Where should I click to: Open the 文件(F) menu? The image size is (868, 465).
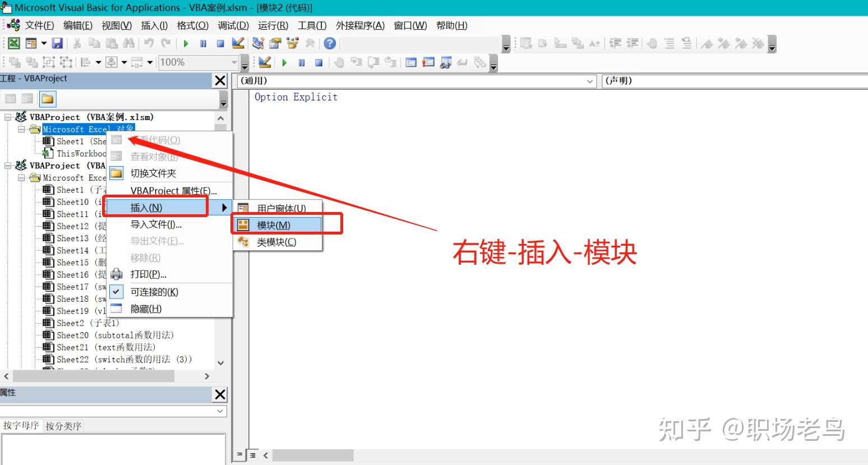(39, 25)
